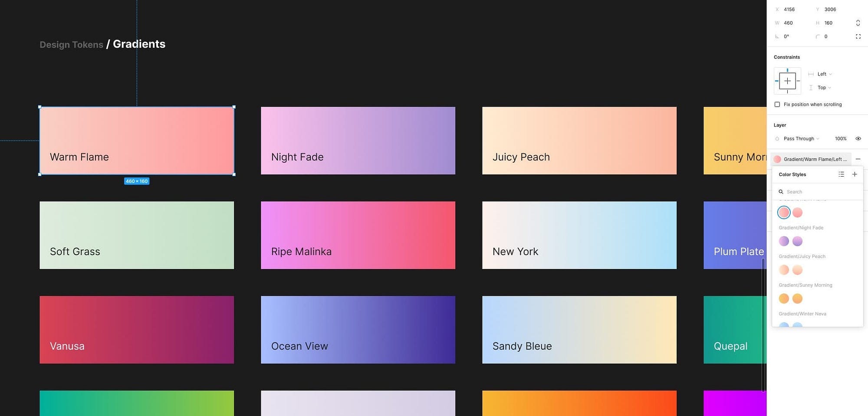This screenshot has width=868, height=416.
Task: Select first Sunny Morning style swatch
Action: pyautogui.click(x=784, y=298)
